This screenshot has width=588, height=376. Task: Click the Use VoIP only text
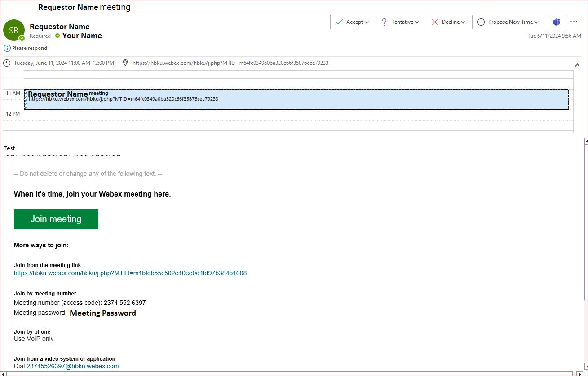[34, 339]
